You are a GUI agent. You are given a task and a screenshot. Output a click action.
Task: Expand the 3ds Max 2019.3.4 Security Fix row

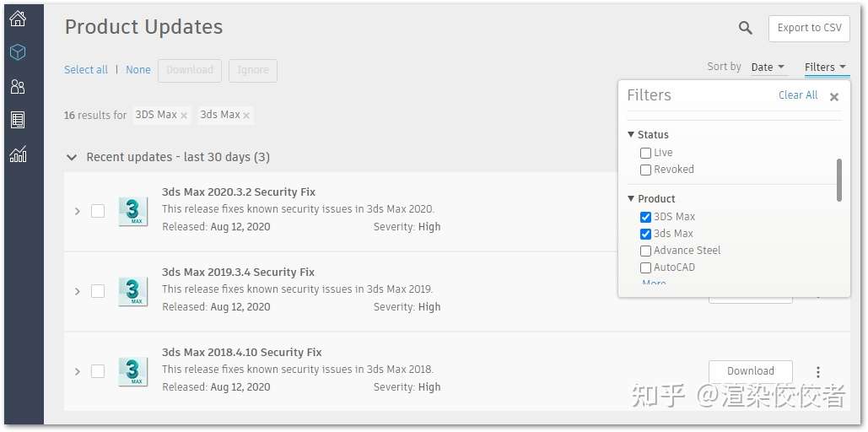tap(78, 291)
